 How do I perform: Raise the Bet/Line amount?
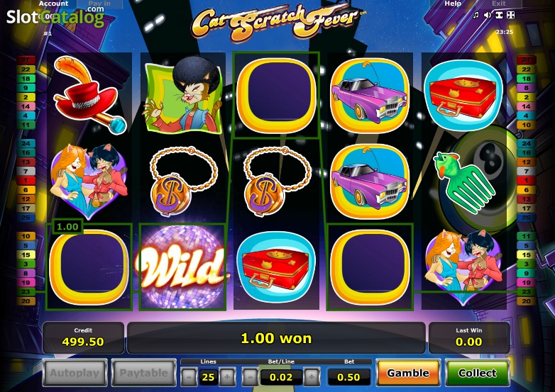[312, 377]
